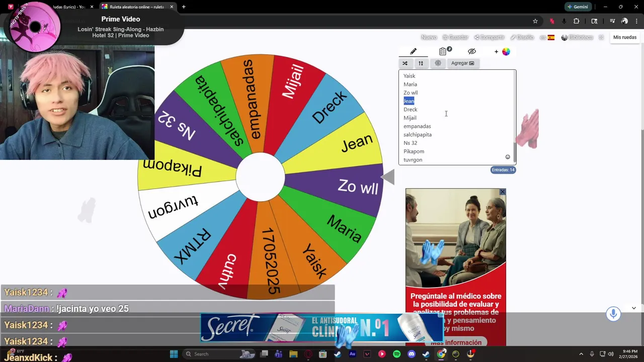This screenshot has width=644, height=362.
Task: Click Guardar in the top menu
Action: coord(455,37)
